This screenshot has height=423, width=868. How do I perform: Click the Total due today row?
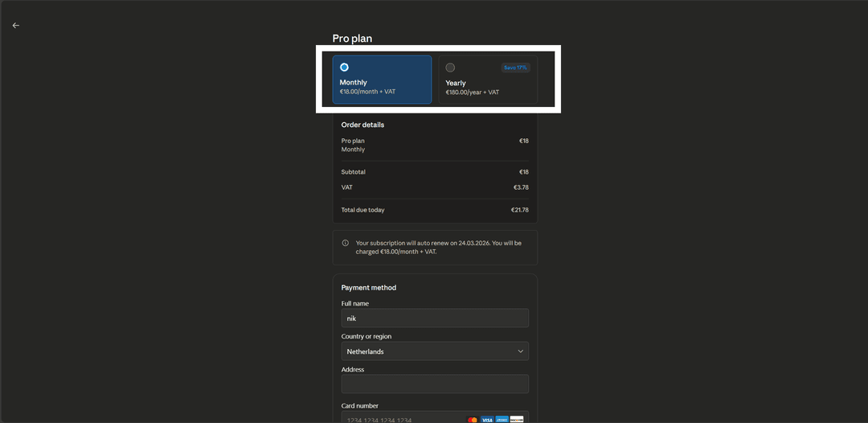435,210
